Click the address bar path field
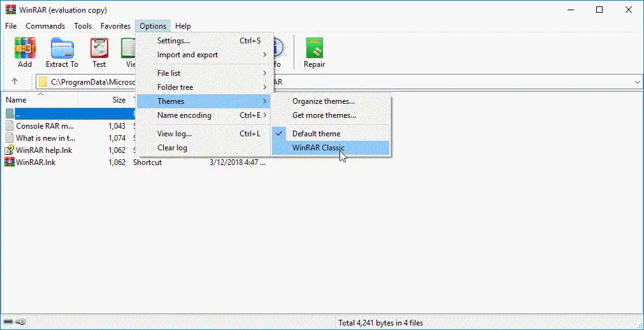Image resolution: width=644 pixels, height=330 pixels. pos(340,82)
